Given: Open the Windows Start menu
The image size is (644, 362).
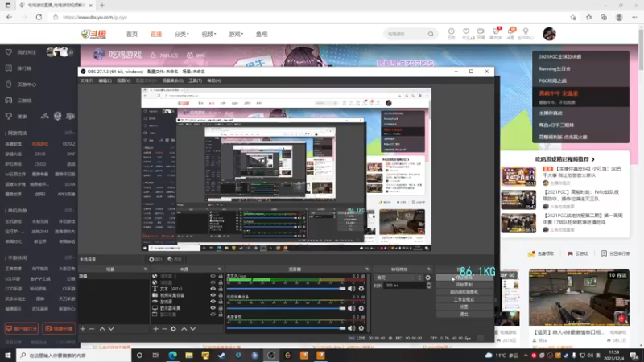Looking at the screenshot, I should (x=8, y=355).
